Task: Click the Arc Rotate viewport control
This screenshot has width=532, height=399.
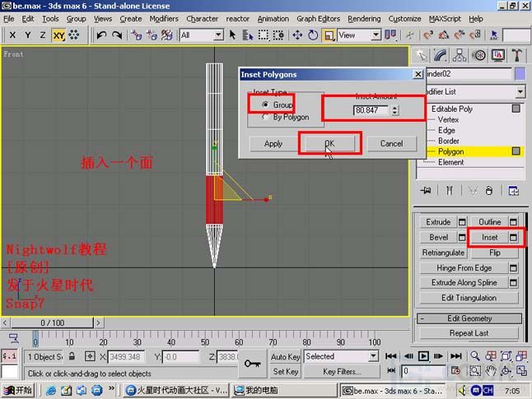Action: point(506,371)
